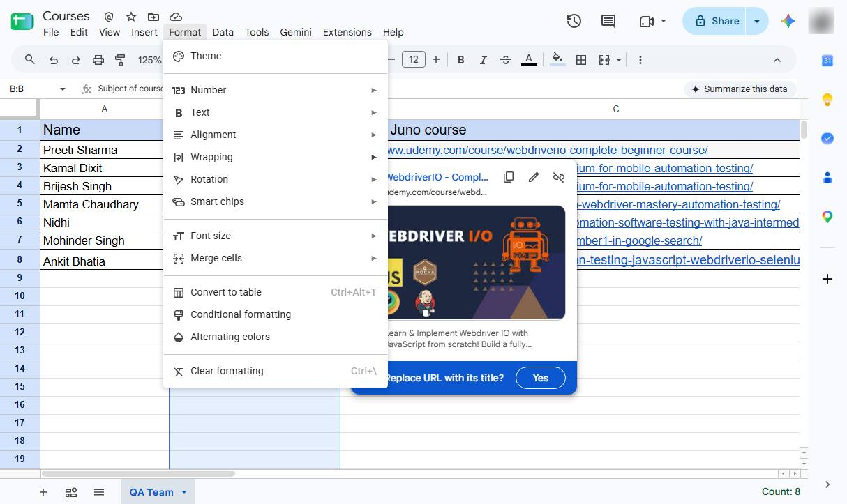The width and height of the screenshot is (847, 504).
Task: Open the Name box dropdown arrow
Action: tap(63, 89)
